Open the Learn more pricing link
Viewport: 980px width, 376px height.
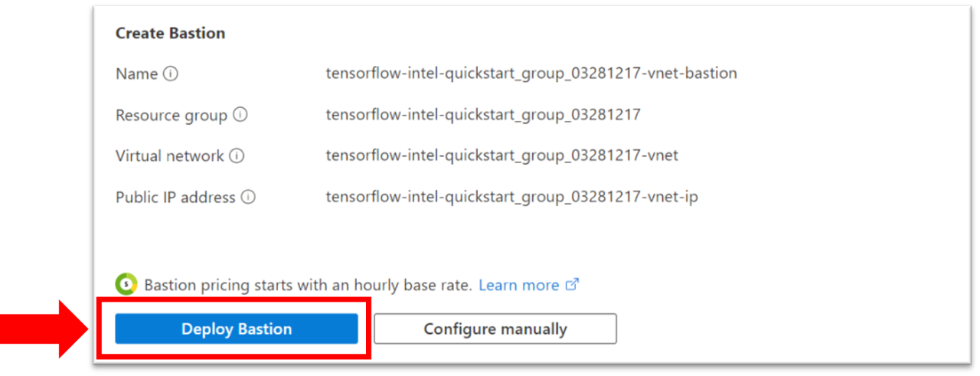point(519,285)
